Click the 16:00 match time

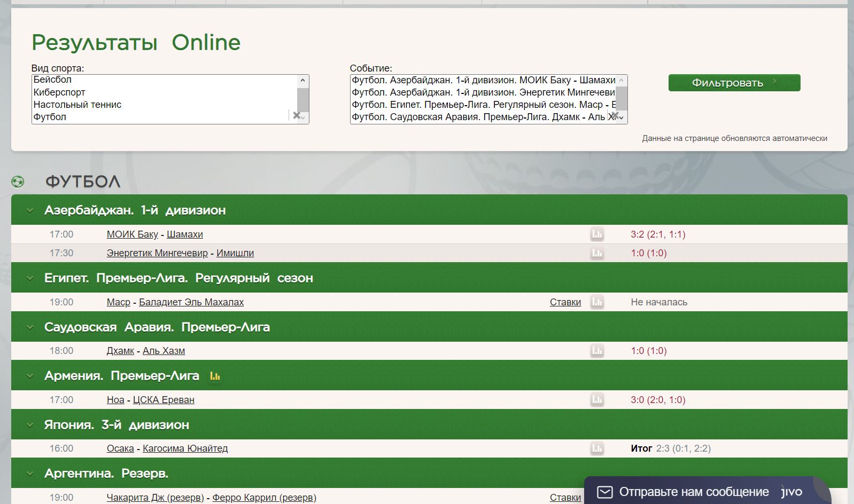click(61, 448)
